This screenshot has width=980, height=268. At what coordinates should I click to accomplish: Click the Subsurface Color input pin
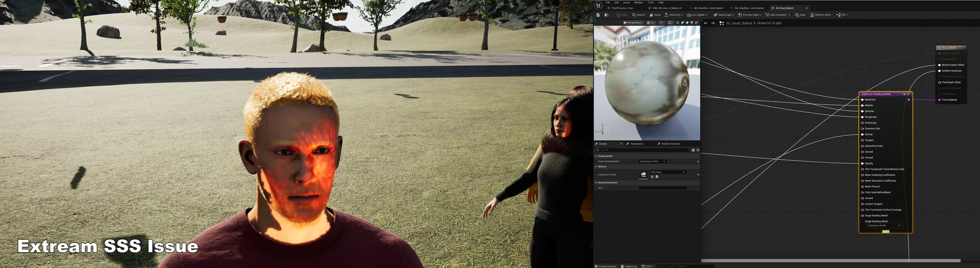(863, 146)
